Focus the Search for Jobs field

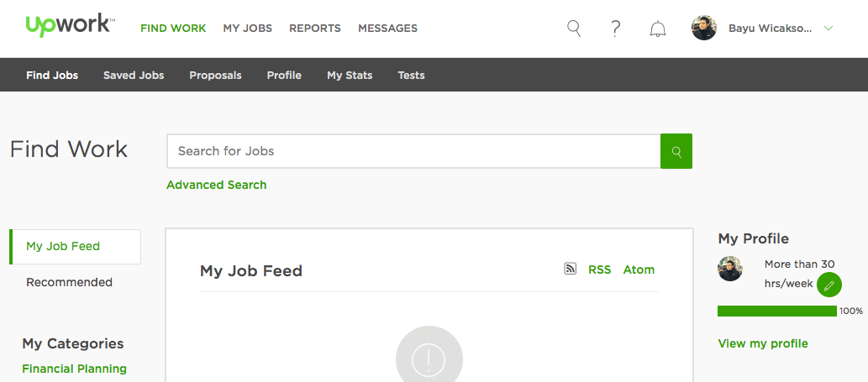coord(413,151)
